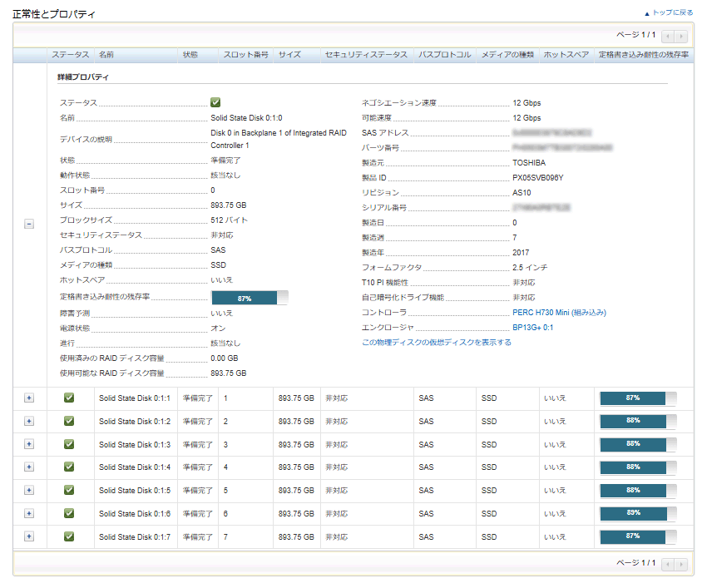Click 893.75 GB size in Disk 0:1:4 row
Viewport: 702px width, 588px height.
296,467
